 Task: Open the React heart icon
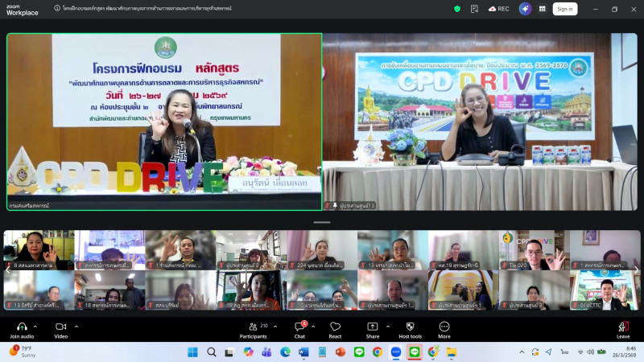coord(335,327)
